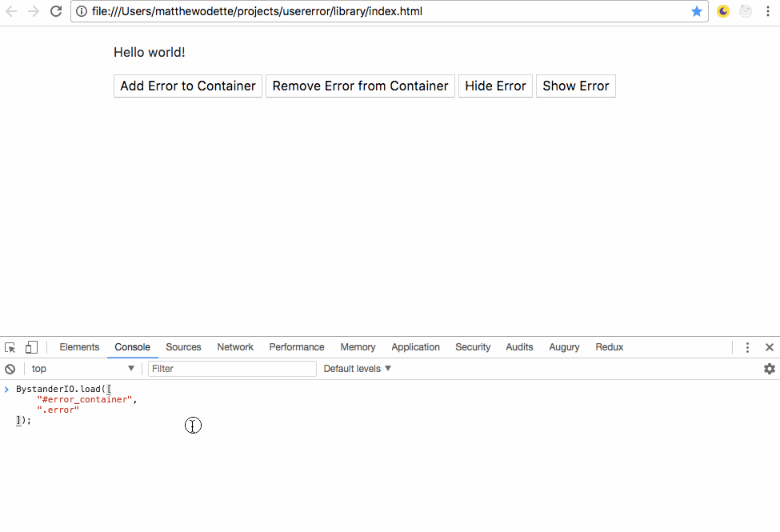The image size is (780, 532).
Task: Switch to the Network tab
Action: click(x=235, y=347)
